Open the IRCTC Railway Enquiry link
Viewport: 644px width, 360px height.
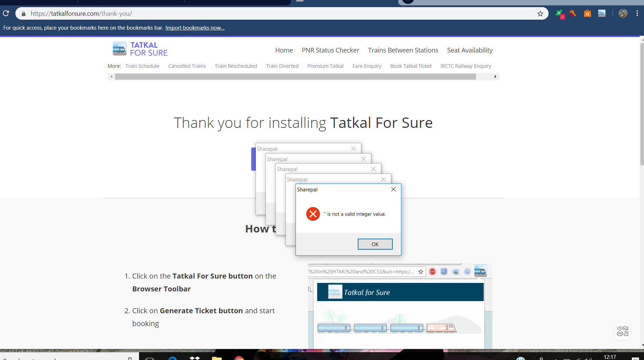click(466, 66)
